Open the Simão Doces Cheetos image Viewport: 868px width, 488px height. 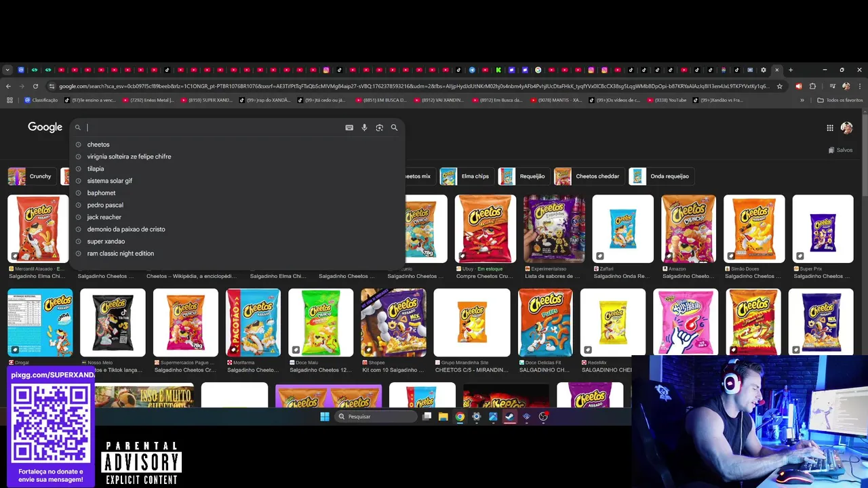(754, 229)
